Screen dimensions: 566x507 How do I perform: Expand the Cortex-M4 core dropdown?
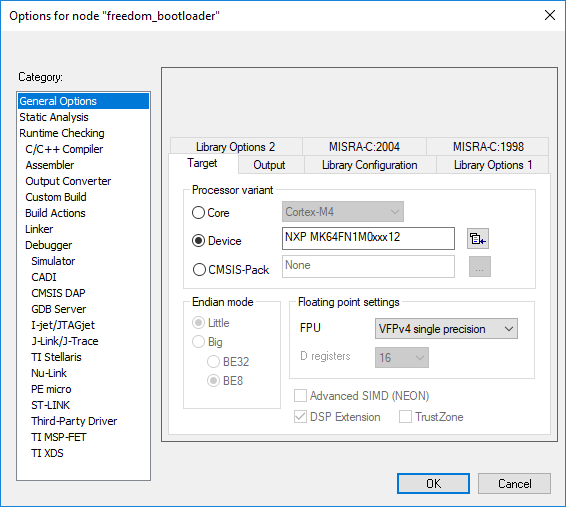pyautogui.click(x=343, y=211)
